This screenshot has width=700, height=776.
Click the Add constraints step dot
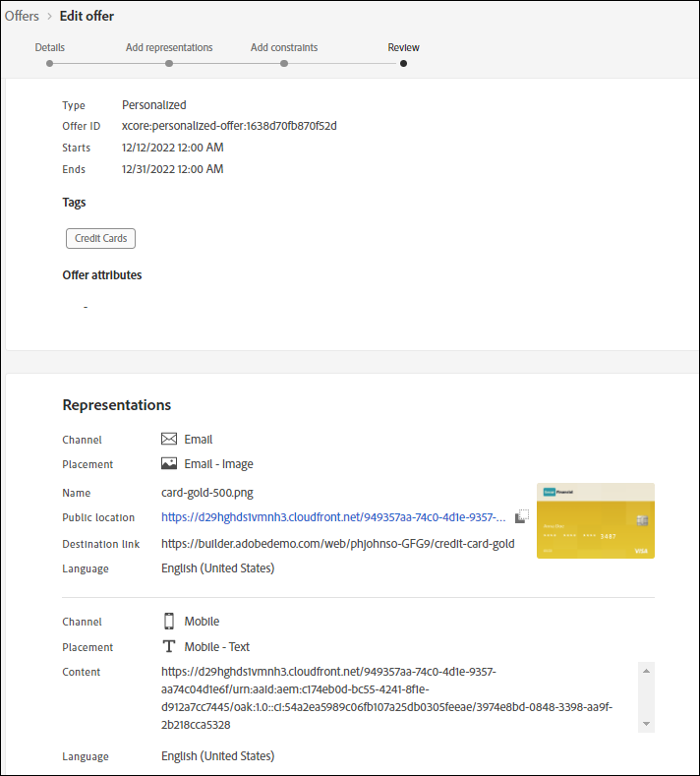tap(284, 63)
